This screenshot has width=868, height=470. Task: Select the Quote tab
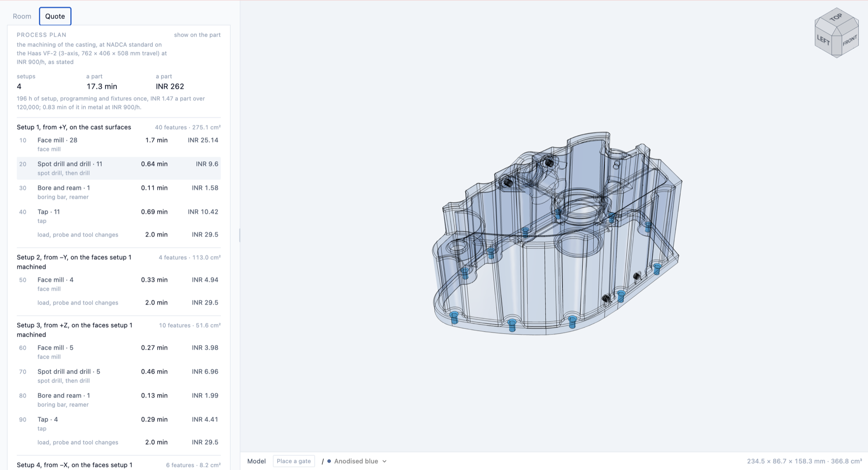[55, 16]
